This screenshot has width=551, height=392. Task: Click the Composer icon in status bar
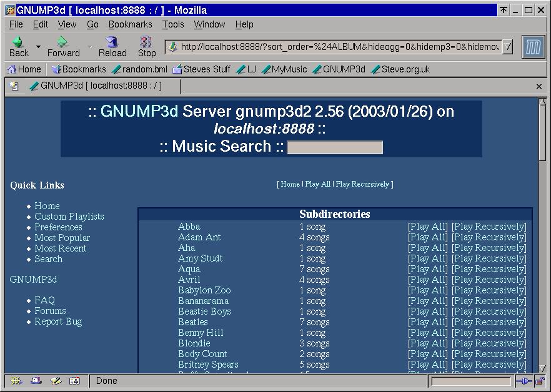56,381
